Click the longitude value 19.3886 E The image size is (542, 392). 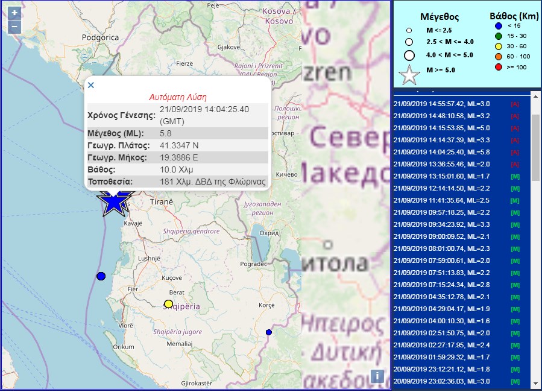pos(178,157)
